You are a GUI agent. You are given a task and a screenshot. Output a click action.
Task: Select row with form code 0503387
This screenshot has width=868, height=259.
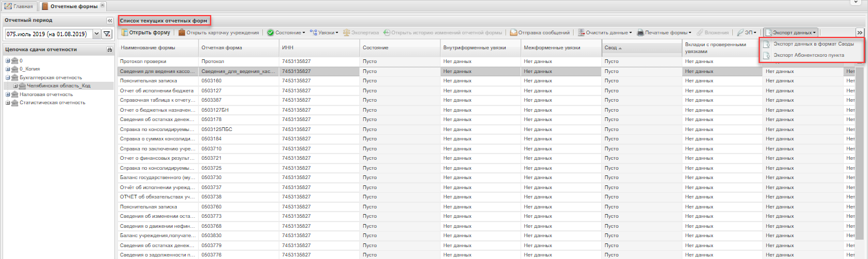click(487, 100)
